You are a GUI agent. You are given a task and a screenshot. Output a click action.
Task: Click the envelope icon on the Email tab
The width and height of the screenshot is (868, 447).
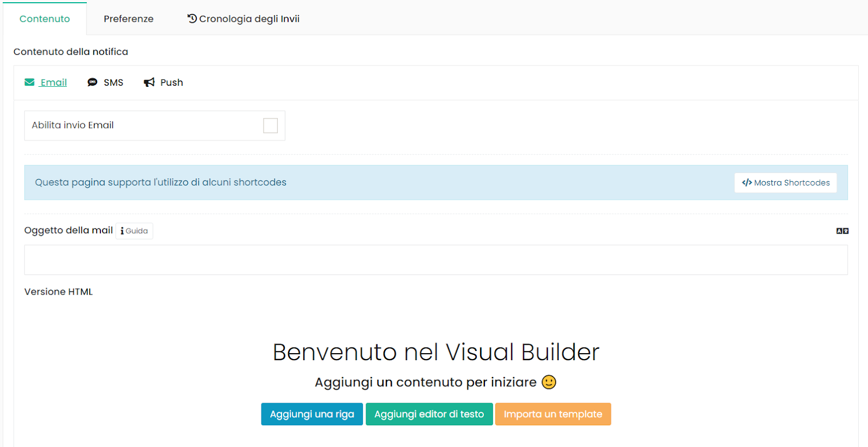[x=29, y=82]
